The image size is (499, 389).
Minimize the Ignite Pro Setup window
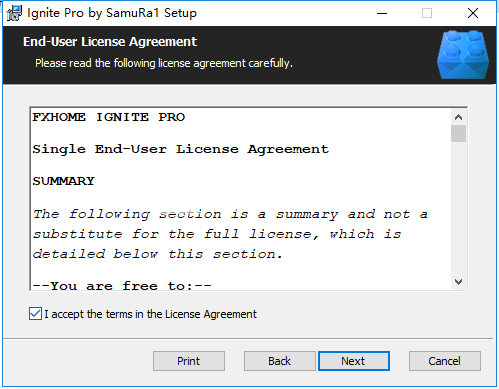[382, 13]
